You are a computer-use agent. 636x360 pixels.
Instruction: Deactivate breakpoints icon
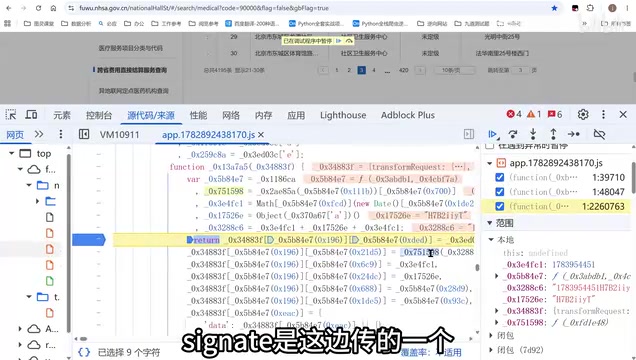point(599,134)
